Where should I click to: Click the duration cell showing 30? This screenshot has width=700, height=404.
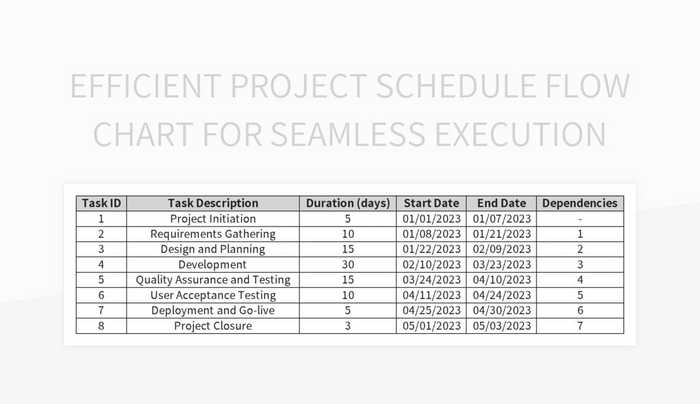point(348,265)
